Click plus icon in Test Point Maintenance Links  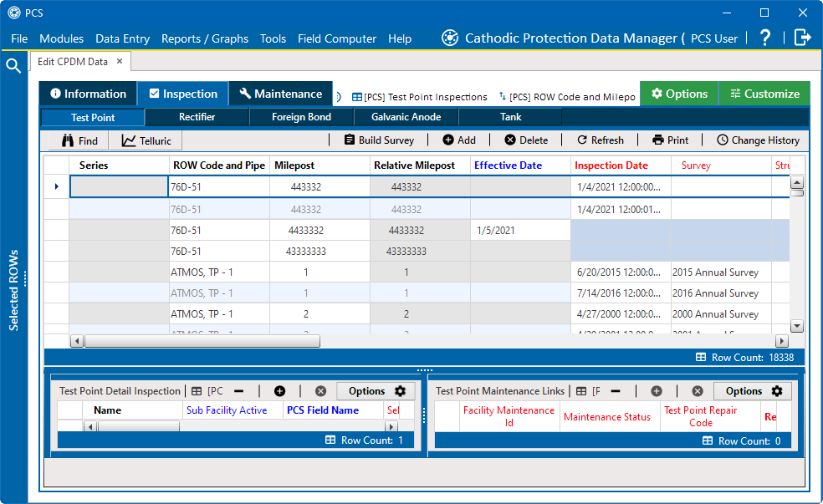(x=657, y=391)
